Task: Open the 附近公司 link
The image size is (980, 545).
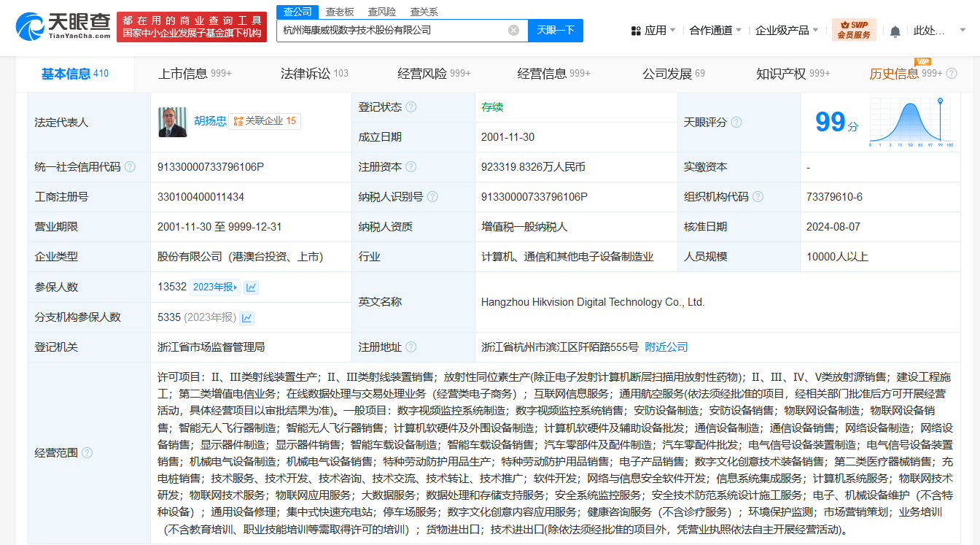Action: click(666, 347)
